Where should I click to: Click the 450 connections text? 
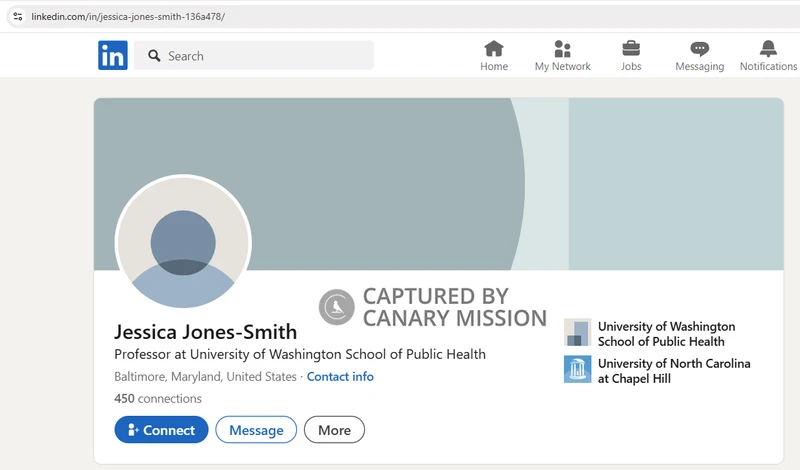point(158,399)
